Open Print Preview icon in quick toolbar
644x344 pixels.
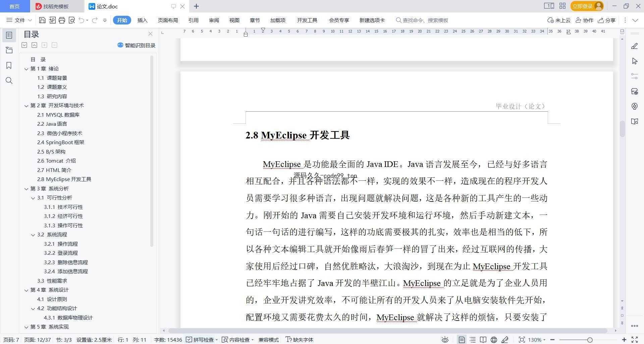(x=71, y=20)
